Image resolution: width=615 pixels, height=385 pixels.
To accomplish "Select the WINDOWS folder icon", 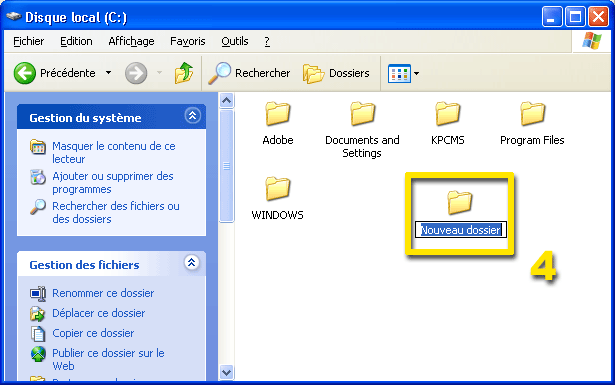I will coord(278,189).
